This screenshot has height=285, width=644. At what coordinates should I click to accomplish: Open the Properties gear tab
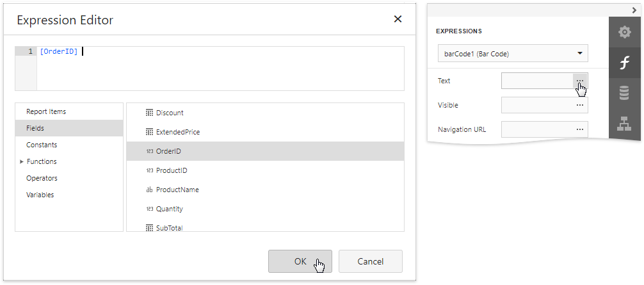click(624, 33)
